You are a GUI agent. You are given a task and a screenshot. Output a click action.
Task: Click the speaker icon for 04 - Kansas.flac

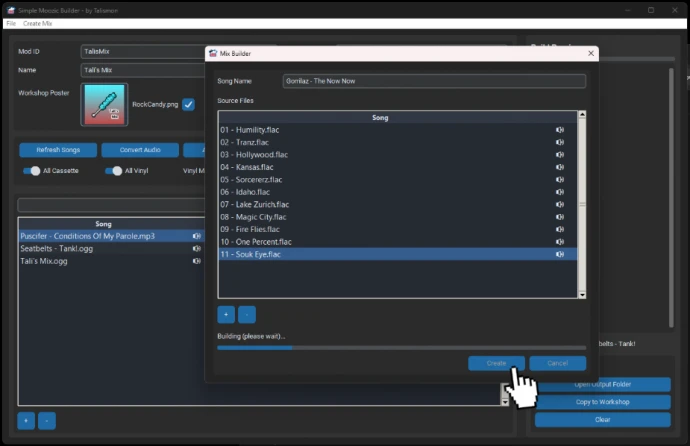coord(560,167)
